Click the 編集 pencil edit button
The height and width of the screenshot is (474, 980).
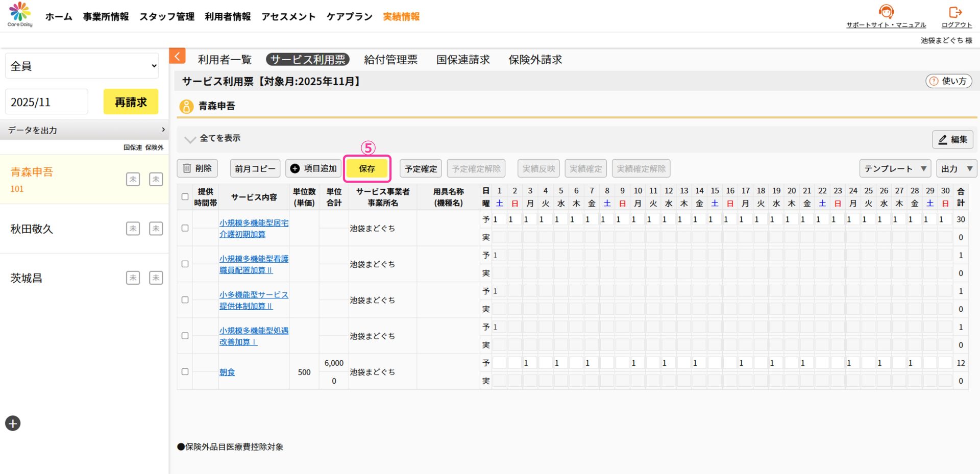click(x=952, y=139)
